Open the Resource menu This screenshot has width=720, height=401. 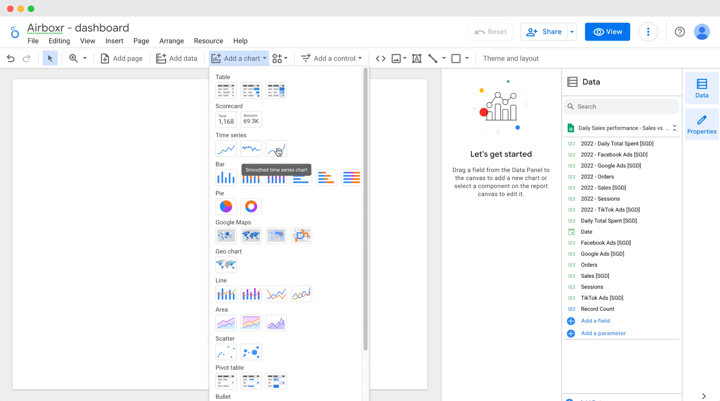click(x=208, y=41)
